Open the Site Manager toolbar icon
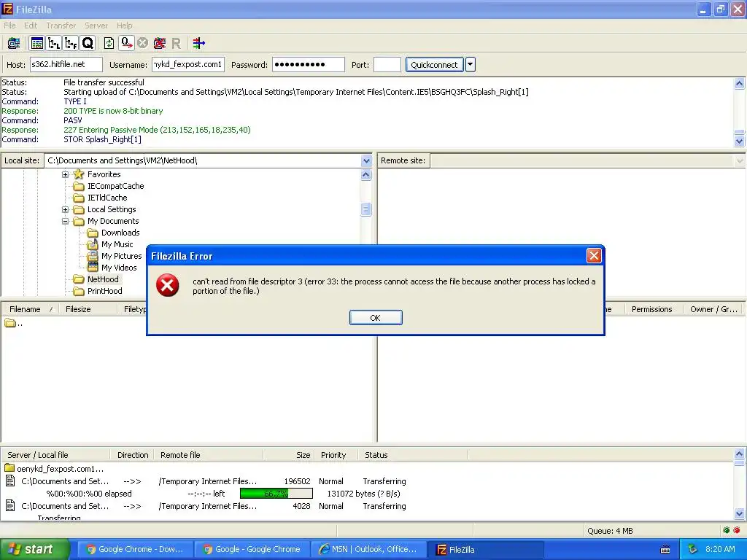 tap(14, 43)
